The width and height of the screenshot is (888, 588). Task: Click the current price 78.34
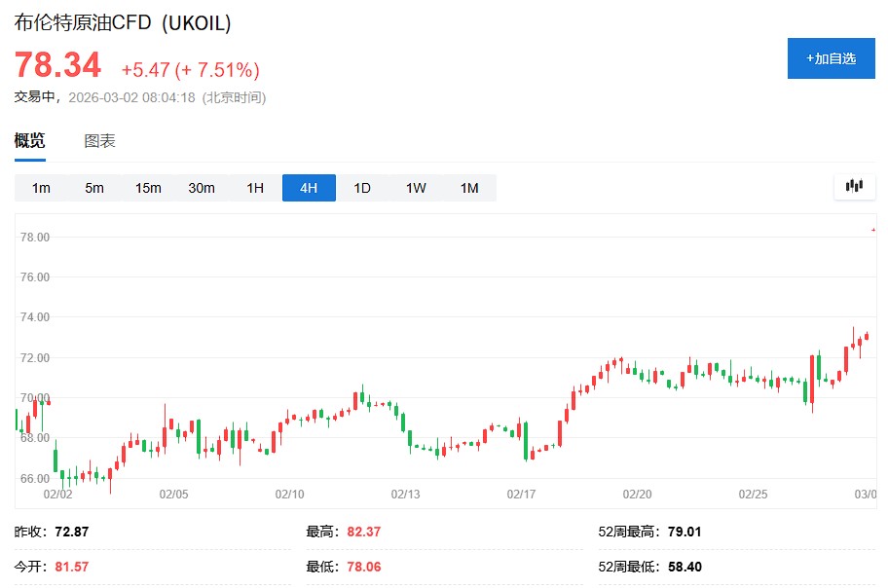(57, 66)
